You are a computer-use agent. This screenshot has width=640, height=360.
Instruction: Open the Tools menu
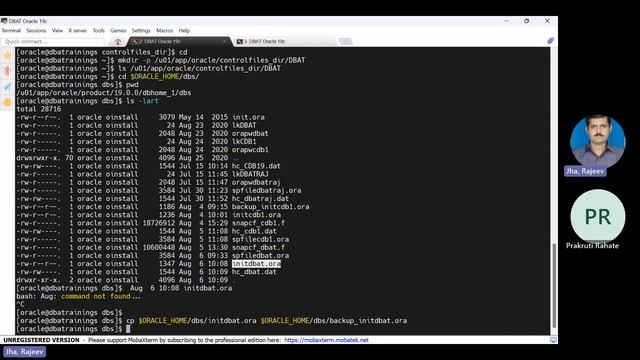click(x=98, y=31)
